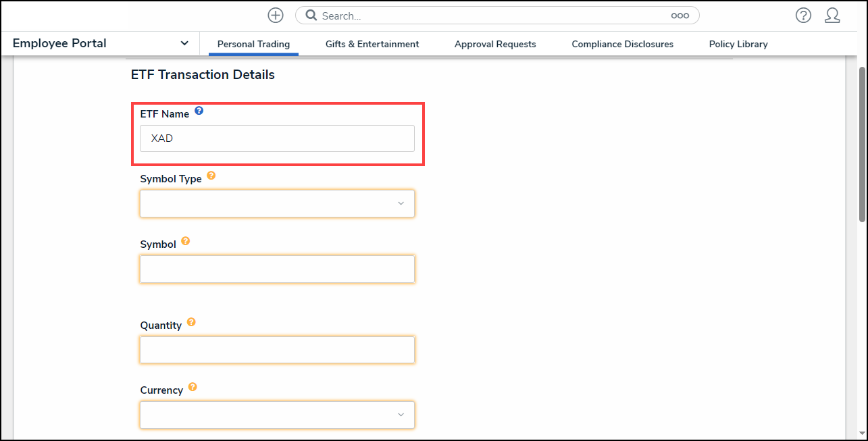868x441 pixels.
Task: Open the help question mark icon
Action: [x=803, y=16]
